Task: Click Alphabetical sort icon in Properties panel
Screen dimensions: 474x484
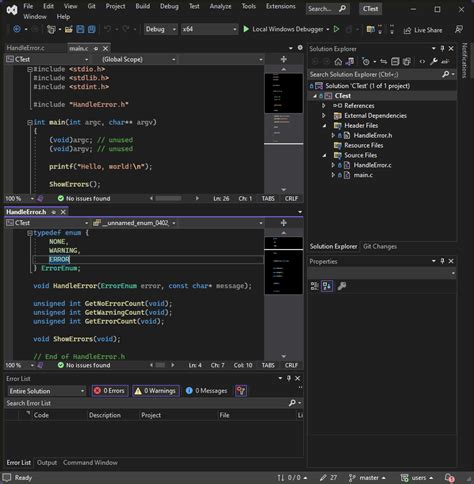Action: coord(327,286)
